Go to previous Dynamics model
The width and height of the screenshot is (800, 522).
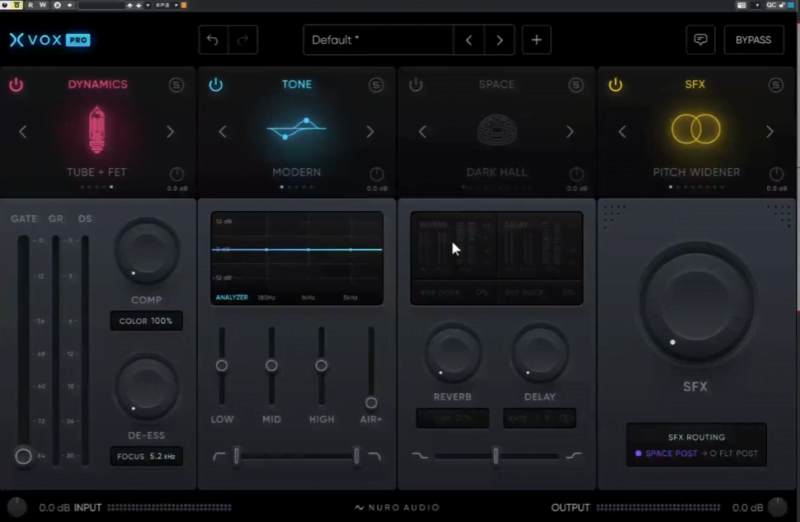point(22,132)
